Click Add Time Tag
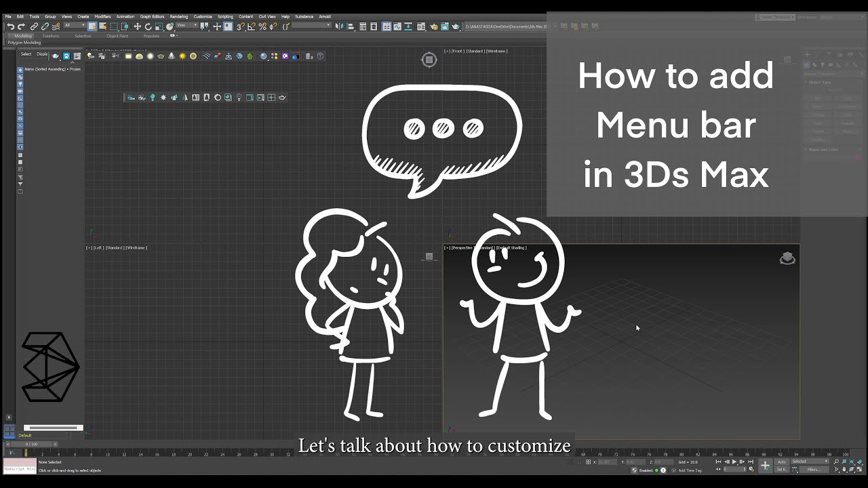The height and width of the screenshot is (488, 868). click(690, 470)
